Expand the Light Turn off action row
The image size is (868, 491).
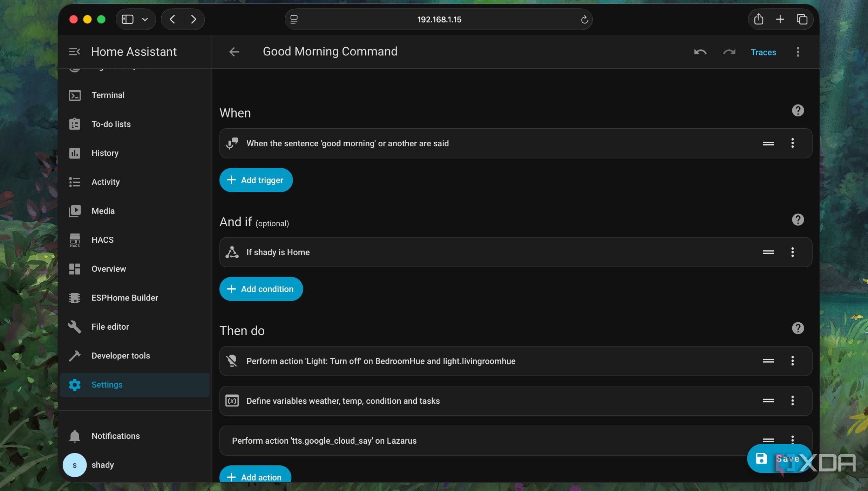(x=516, y=361)
